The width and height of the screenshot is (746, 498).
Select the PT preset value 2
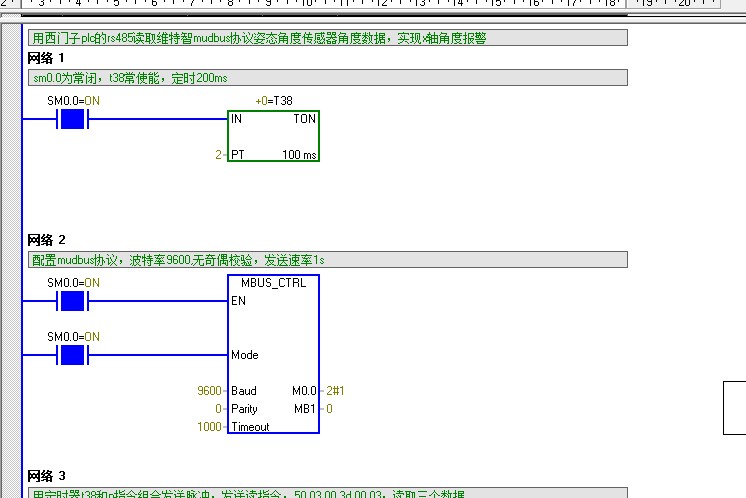pyautogui.click(x=218, y=155)
